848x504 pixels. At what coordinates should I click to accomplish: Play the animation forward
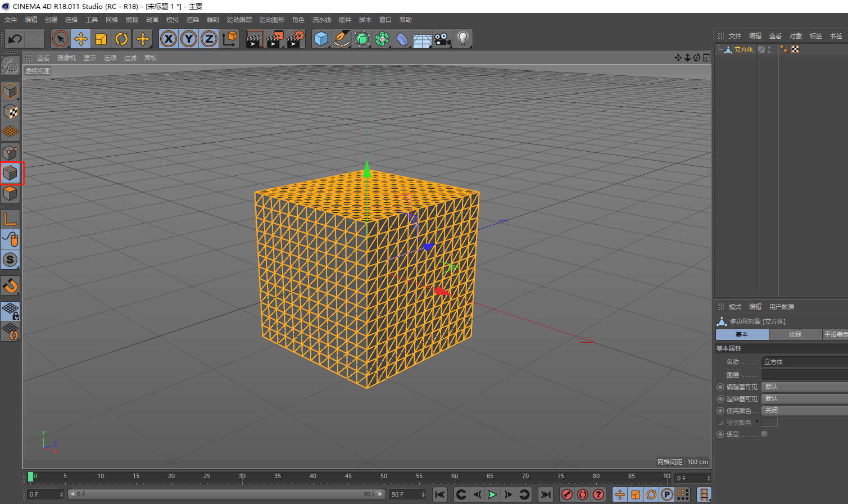[x=492, y=494]
